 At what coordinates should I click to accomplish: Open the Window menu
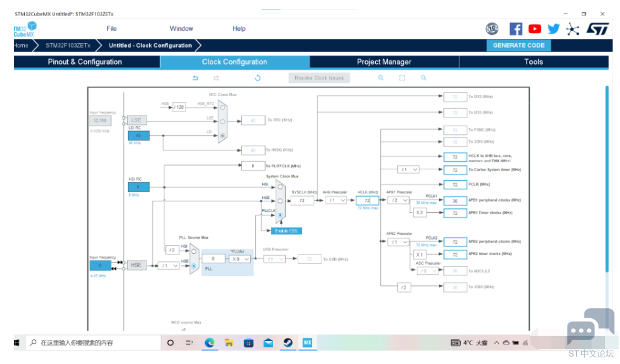click(181, 28)
